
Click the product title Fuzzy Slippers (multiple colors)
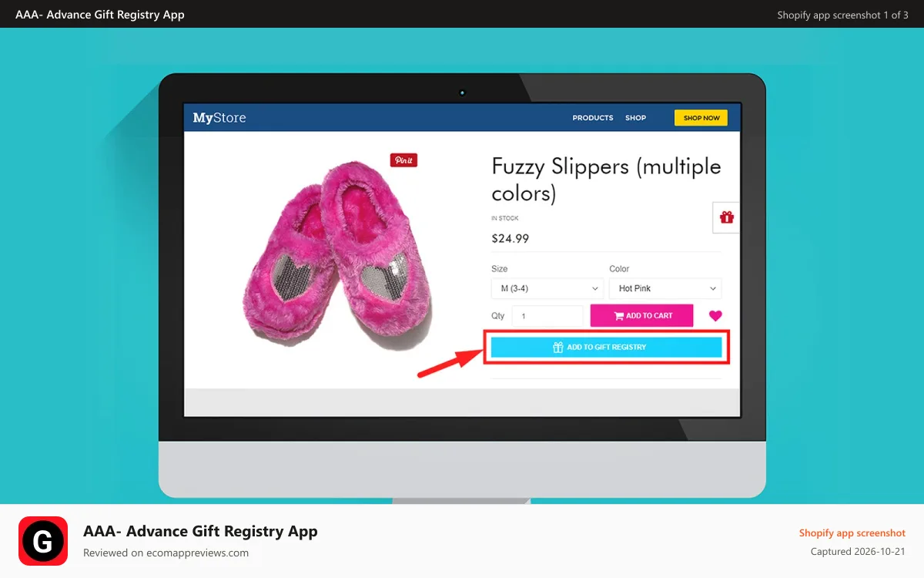point(607,180)
